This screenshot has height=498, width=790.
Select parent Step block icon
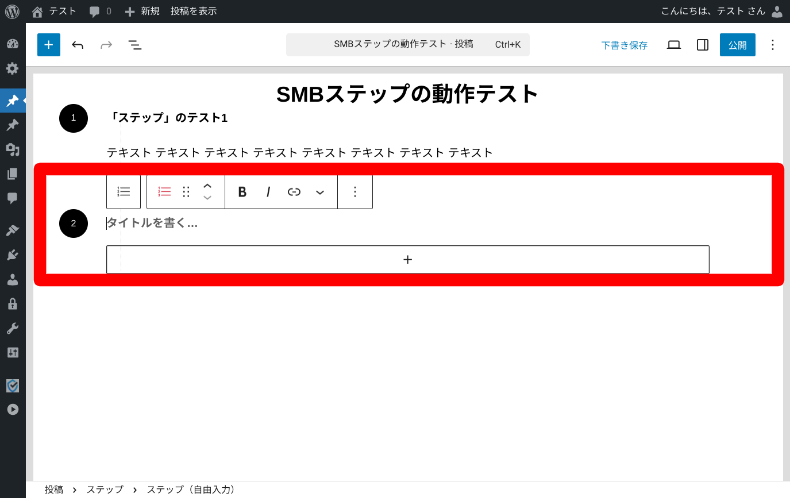(124, 192)
